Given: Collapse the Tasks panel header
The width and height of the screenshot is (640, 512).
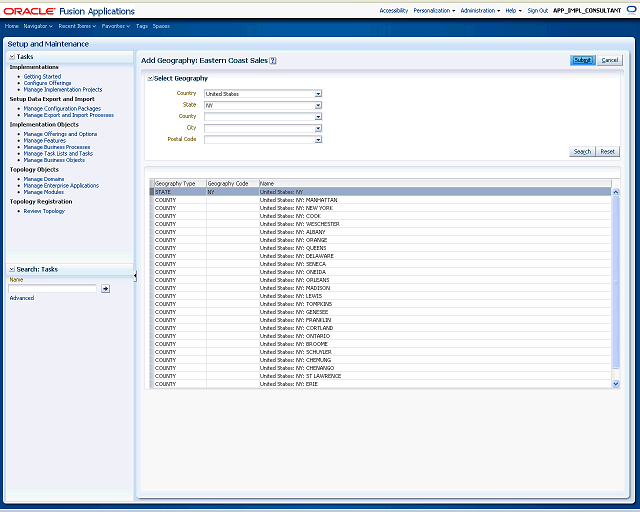Looking at the screenshot, I should click(12, 57).
